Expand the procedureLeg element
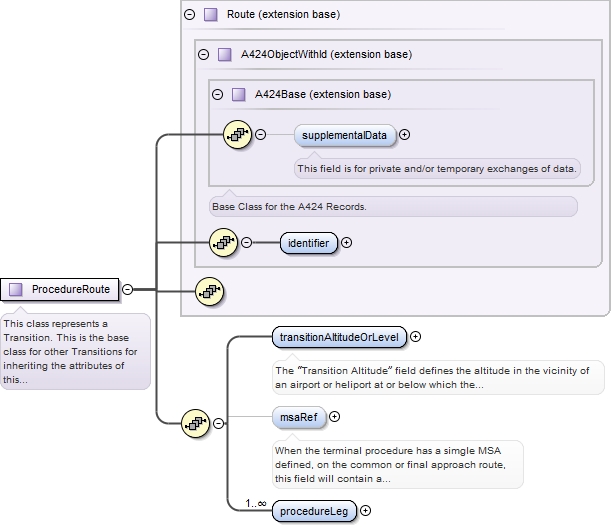Viewport: 612px width, 527px height. tap(365, 511)
